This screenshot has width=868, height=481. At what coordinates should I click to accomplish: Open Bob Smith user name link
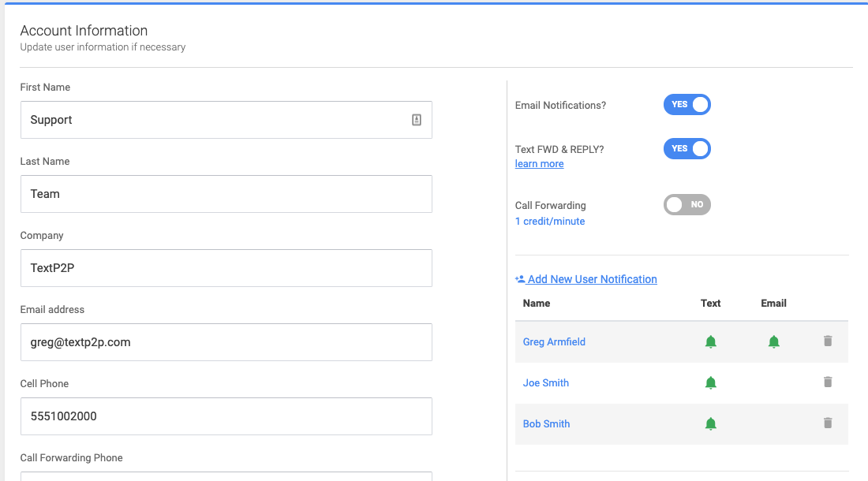(x=546, y=423)
